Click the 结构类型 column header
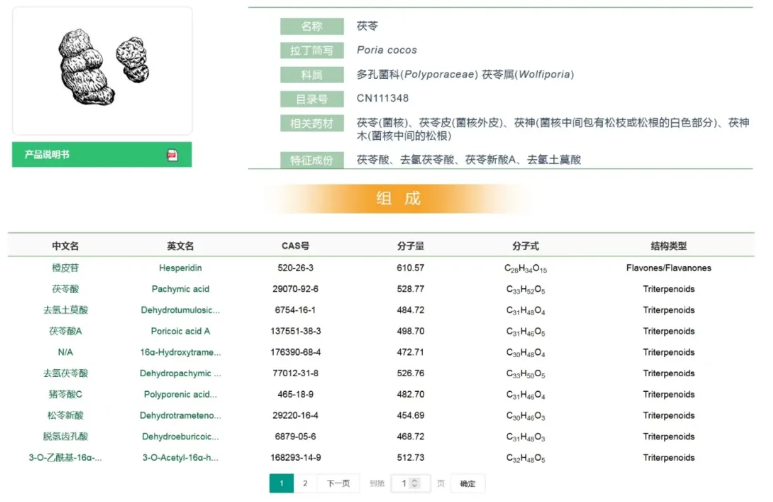 point(668,246)
